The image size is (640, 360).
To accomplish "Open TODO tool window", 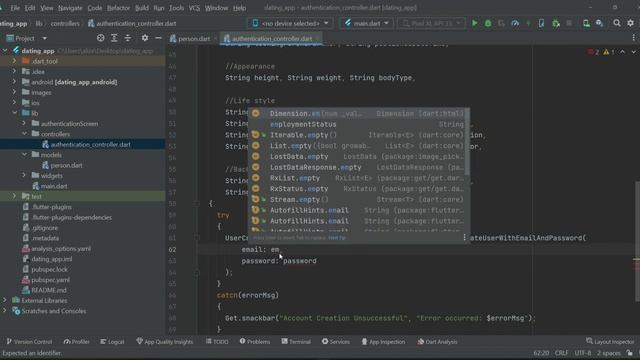I will (217, 342).
